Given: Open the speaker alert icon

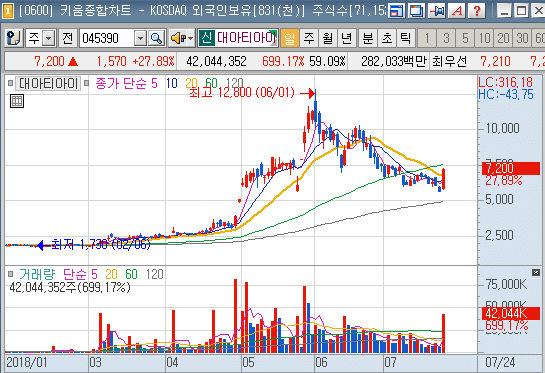Looking at the screenshot, I should point(178,38).
